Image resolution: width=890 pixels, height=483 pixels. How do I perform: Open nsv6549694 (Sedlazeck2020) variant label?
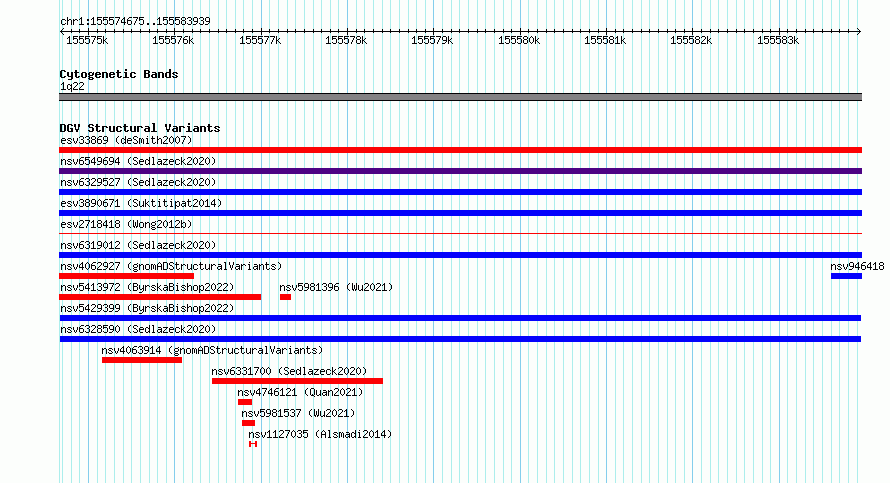[138, 161]
